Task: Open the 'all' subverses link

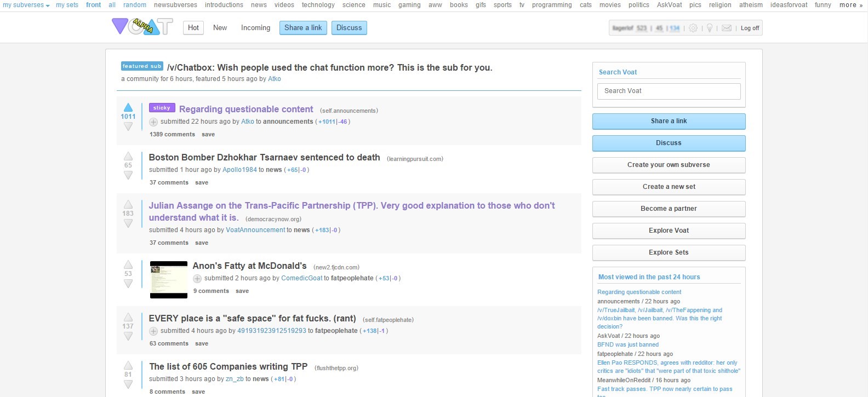Action: 112,5
